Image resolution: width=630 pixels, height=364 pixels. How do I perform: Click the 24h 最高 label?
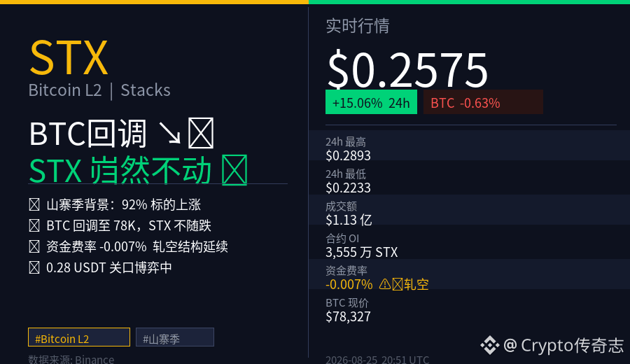346,142
